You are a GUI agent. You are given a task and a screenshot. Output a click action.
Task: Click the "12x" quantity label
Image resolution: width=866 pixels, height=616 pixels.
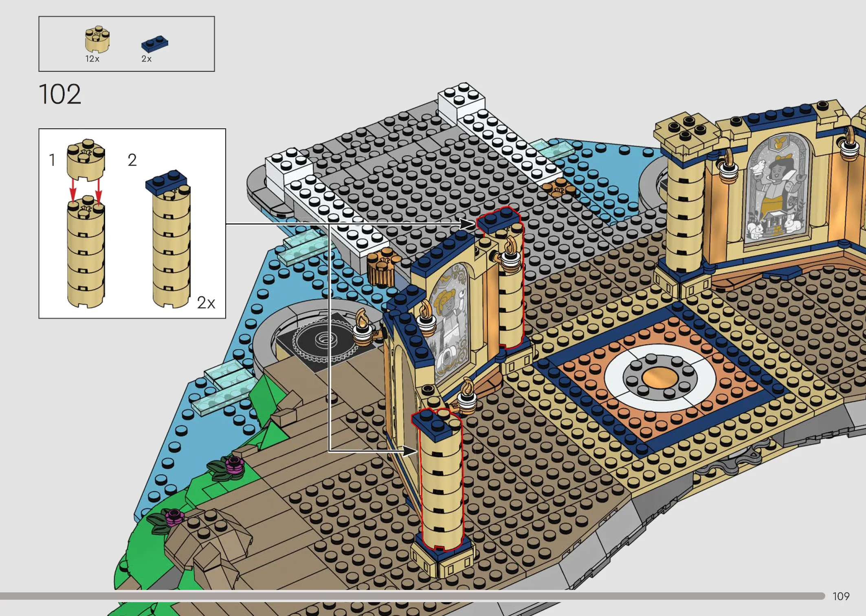point(92,59)
